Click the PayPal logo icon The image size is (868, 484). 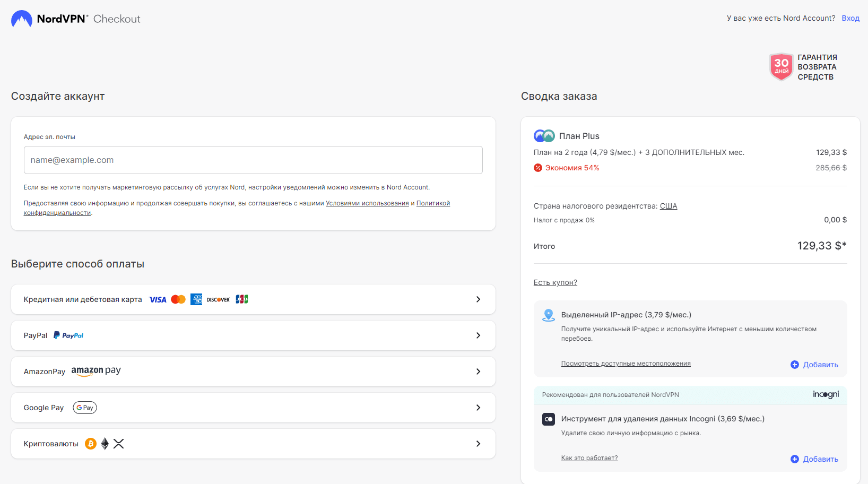point(68,335)
